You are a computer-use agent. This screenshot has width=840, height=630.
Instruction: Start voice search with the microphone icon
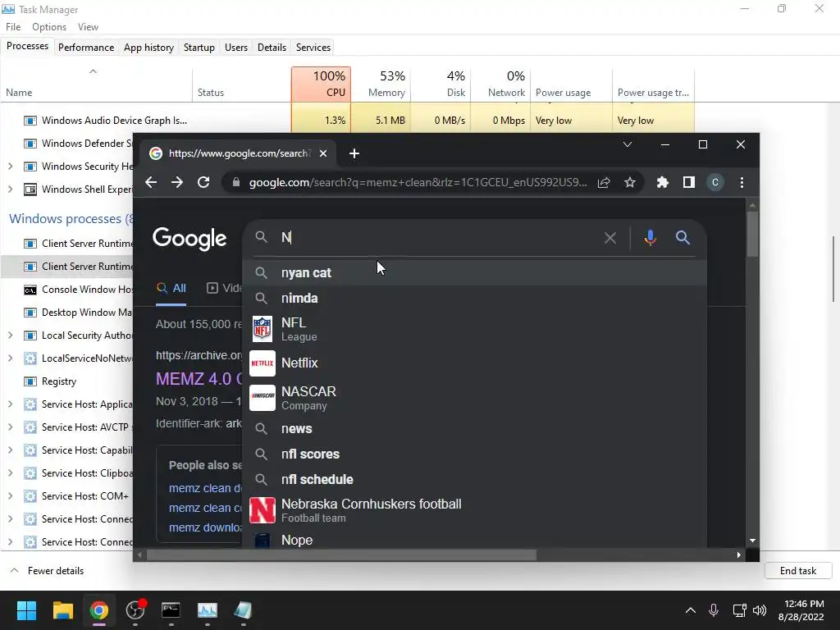[651, 238]
